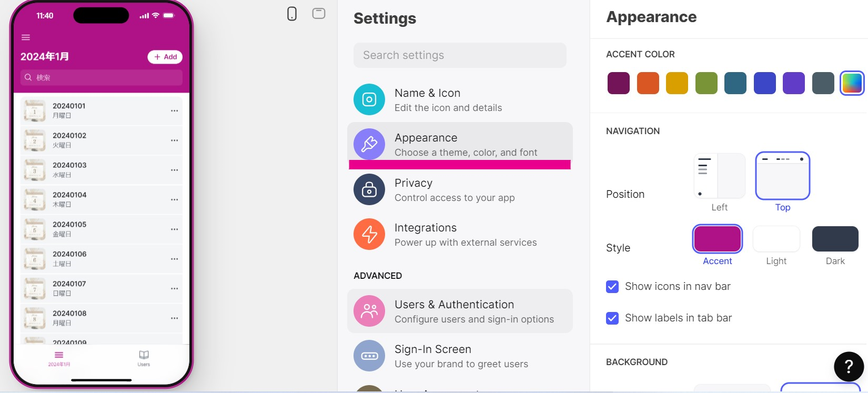The height and width of the screenshot is (393, 868).
Task: Choose Dark navigation style
Action: point(835,239)
